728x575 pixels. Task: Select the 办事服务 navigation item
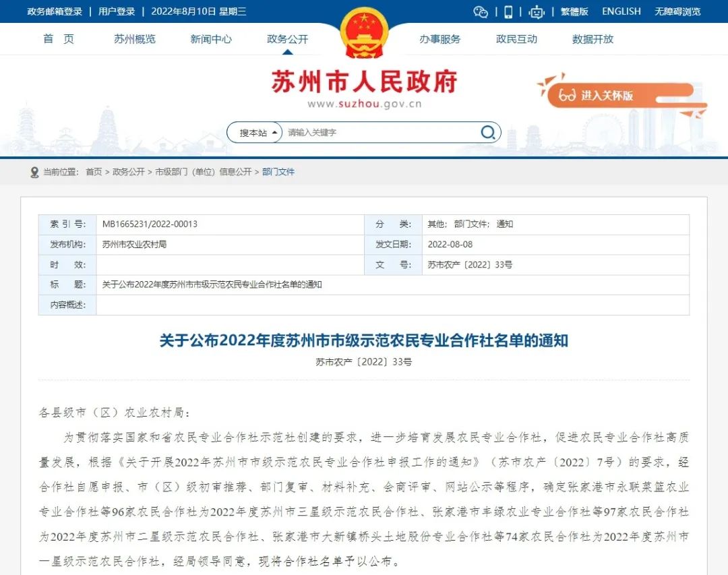pyautogui.click(x=440, y=39)
